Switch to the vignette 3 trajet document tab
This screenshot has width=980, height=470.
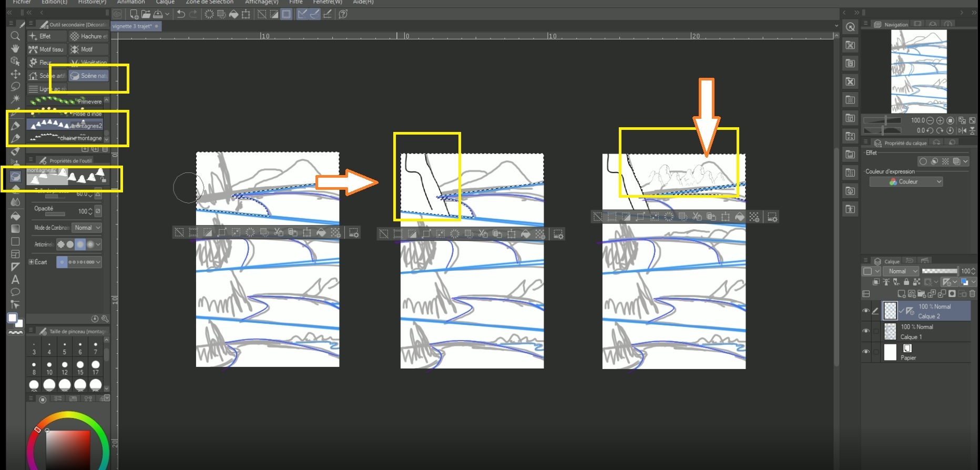(x=135, y=26)
